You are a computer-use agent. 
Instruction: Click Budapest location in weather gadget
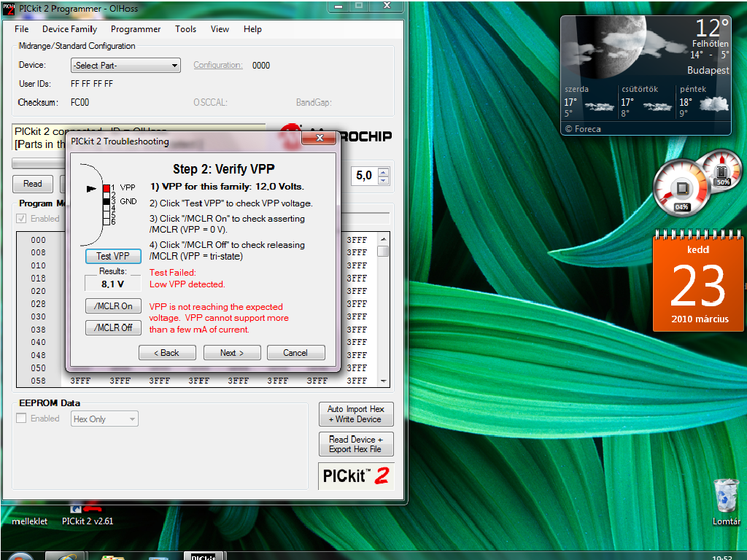(x=708, y=70)
